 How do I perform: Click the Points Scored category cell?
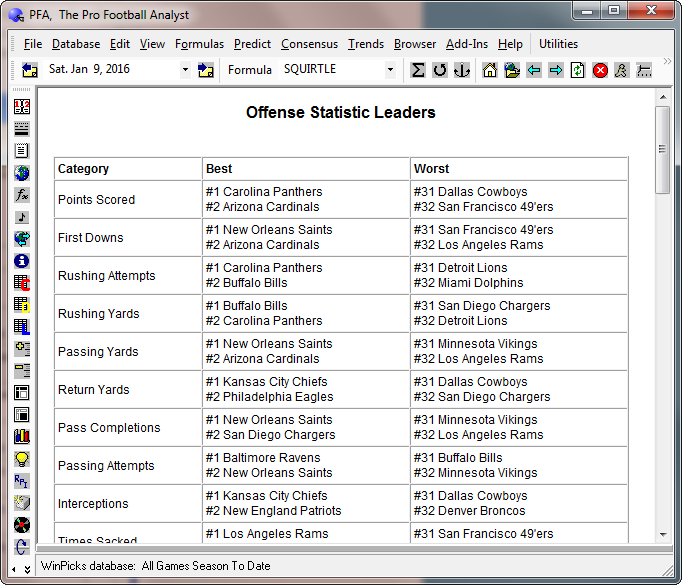(x=128, y=200)
